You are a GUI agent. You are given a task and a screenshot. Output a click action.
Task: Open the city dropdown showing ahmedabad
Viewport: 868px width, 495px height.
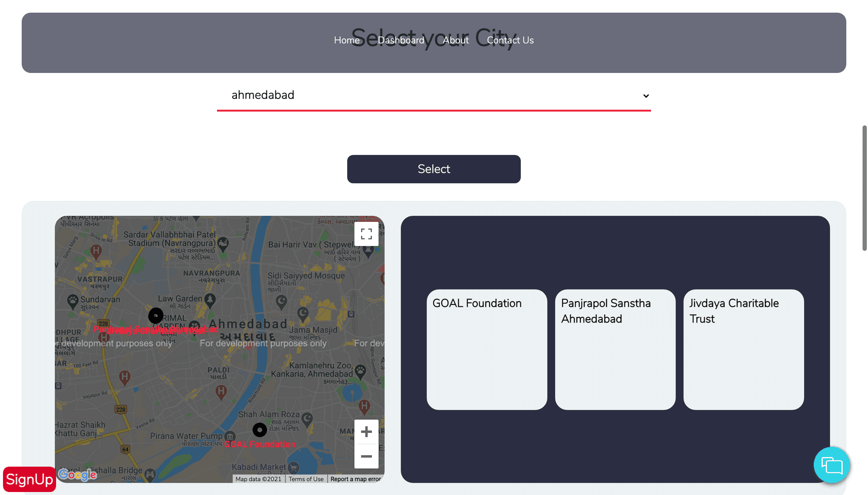pyautogui.click(x=434, y=95)
